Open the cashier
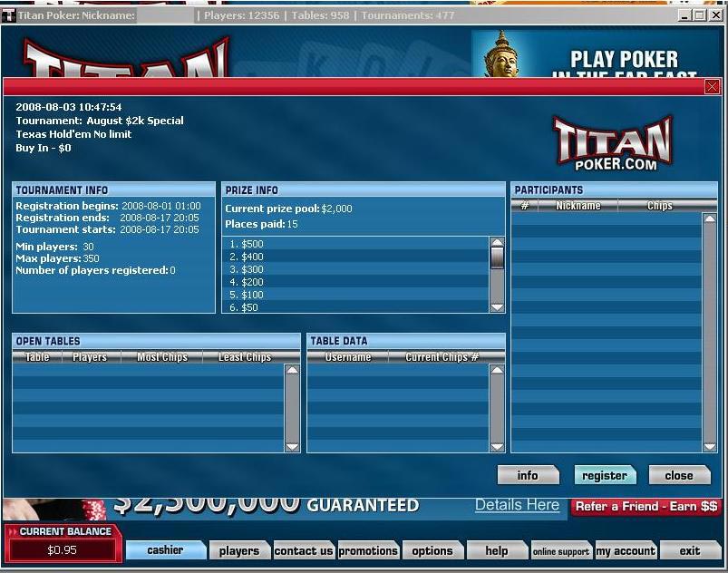728x573 pixels. 166,550
